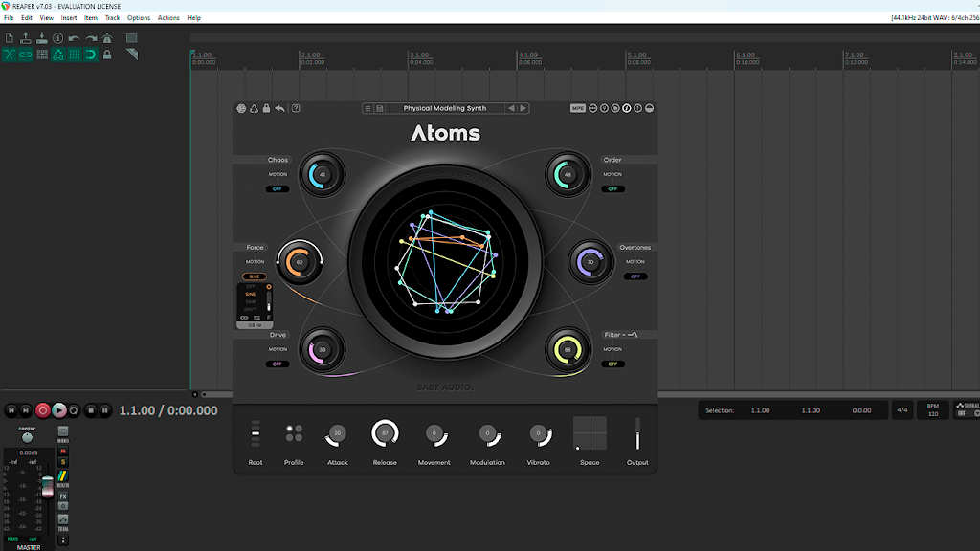
Task: Open master track FX button
Action: click(x=63, y=496)
